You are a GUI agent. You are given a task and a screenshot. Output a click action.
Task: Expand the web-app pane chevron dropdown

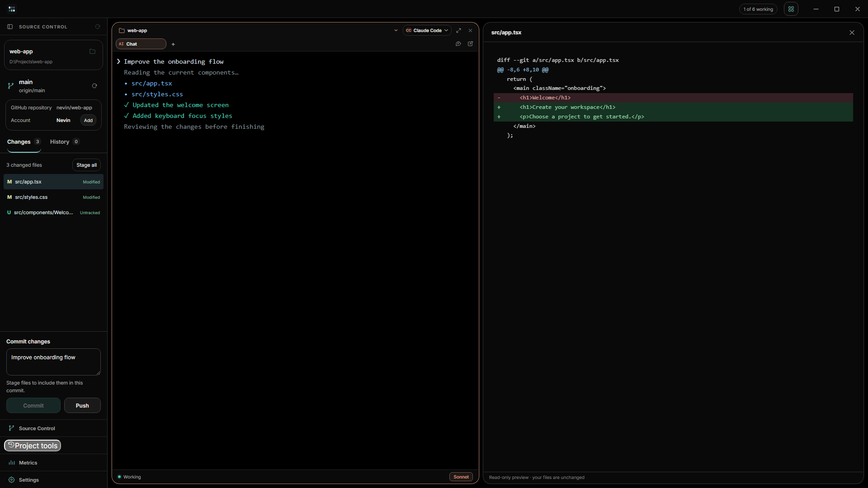click(396, 30)
